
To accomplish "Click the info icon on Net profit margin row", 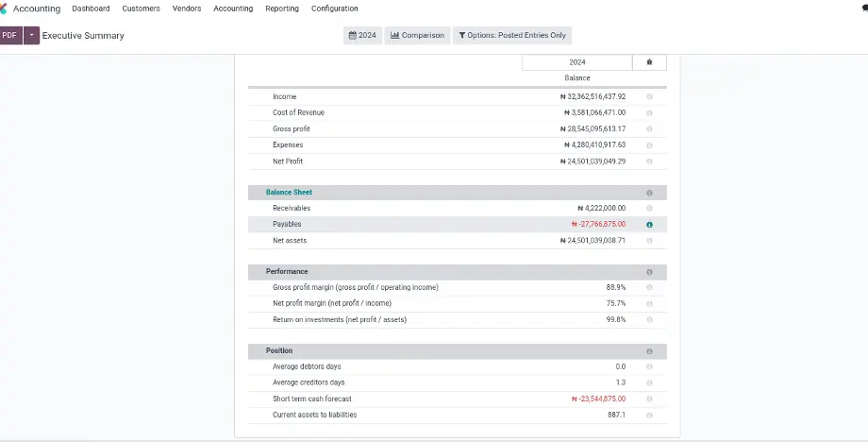I will click(x=649, y=303).
